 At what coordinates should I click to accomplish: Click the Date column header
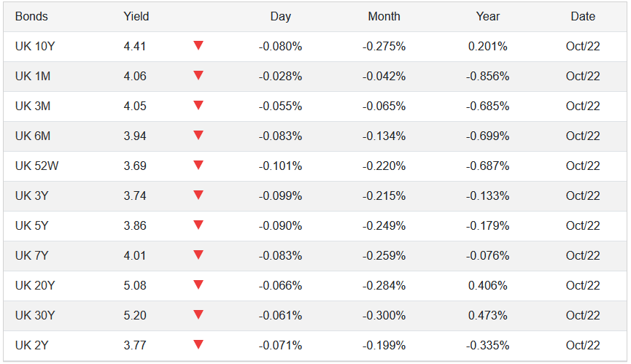(583, 16)
